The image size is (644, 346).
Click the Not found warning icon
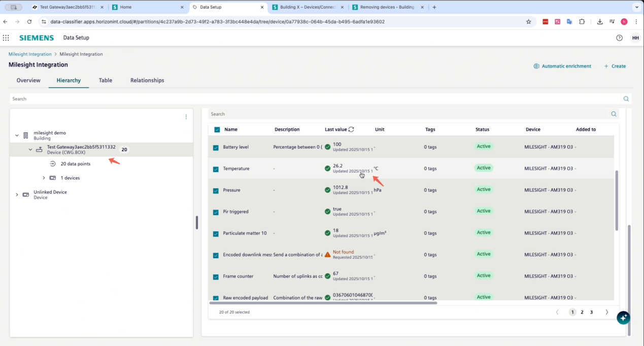328,254
